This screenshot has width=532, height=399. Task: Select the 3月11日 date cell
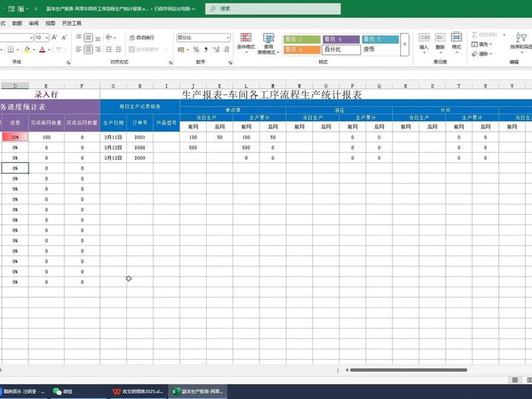tap(113, 137)
